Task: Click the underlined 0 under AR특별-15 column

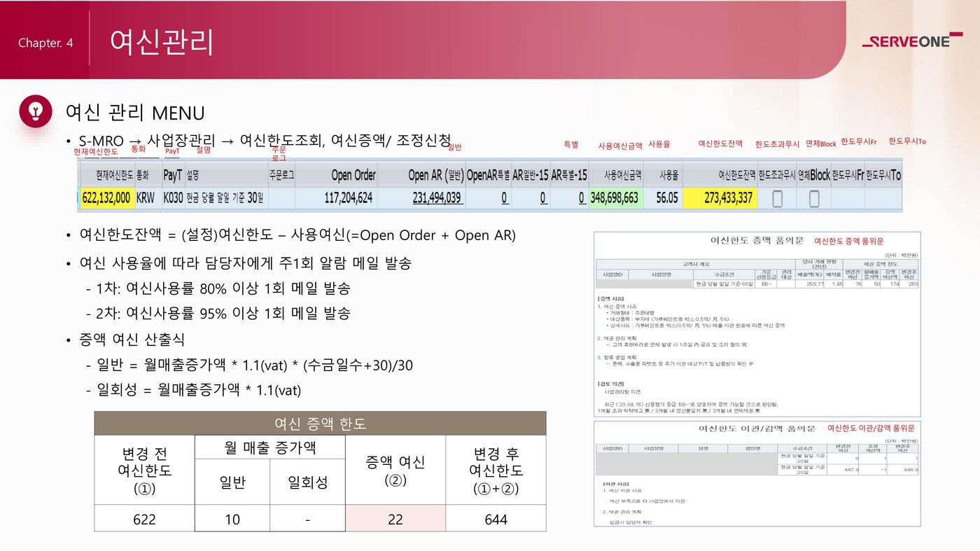Action: coord(581,198)
